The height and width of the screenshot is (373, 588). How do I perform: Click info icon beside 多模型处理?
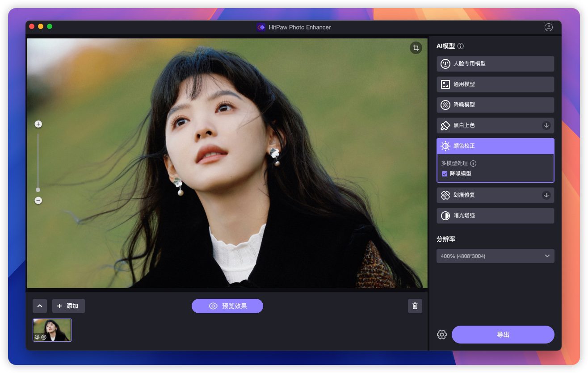pyautogui.click(x=473, y=163)
